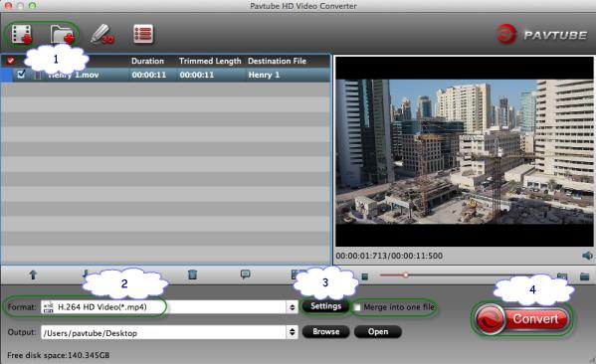Click the Open output folder button
The image size is (596, 364).
point(378,332)
